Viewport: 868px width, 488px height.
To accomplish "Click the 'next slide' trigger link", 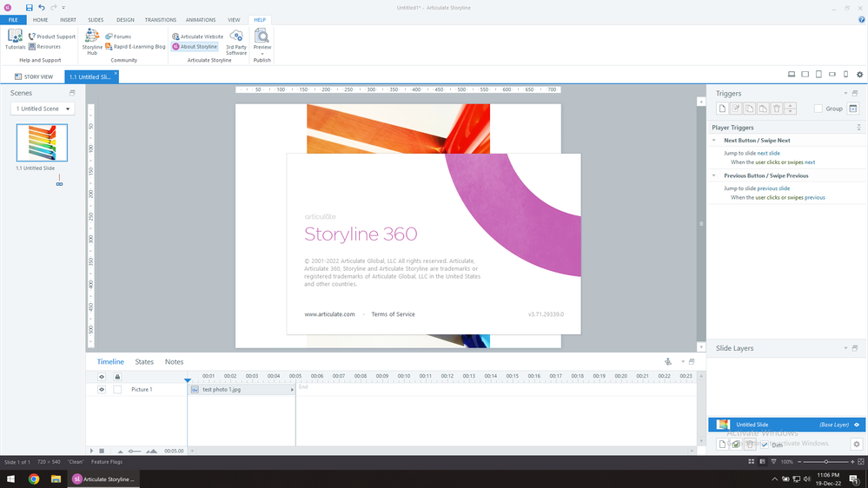I will tap(768, 154).
